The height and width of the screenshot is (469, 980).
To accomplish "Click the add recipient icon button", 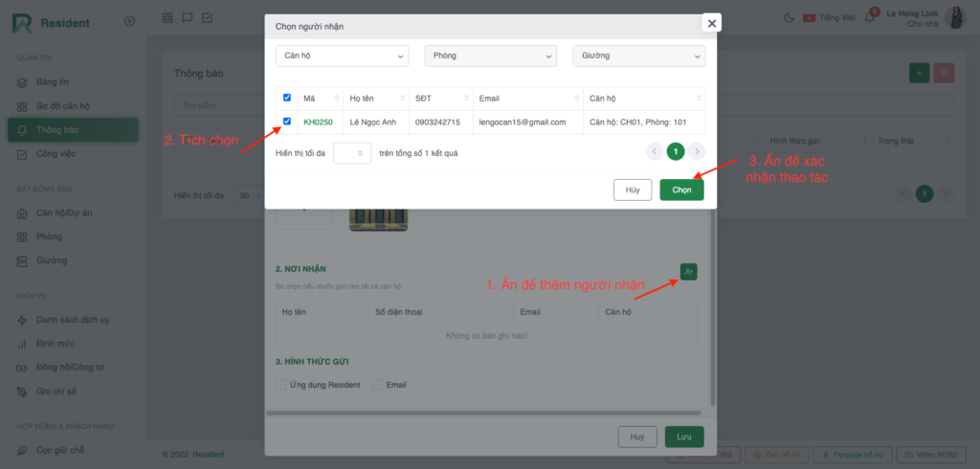I will coord(689,273).
